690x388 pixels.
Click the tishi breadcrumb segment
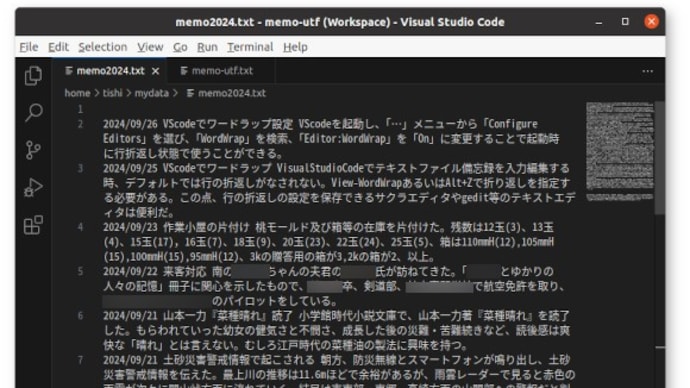pyautogui.click(x=113, y=93)
